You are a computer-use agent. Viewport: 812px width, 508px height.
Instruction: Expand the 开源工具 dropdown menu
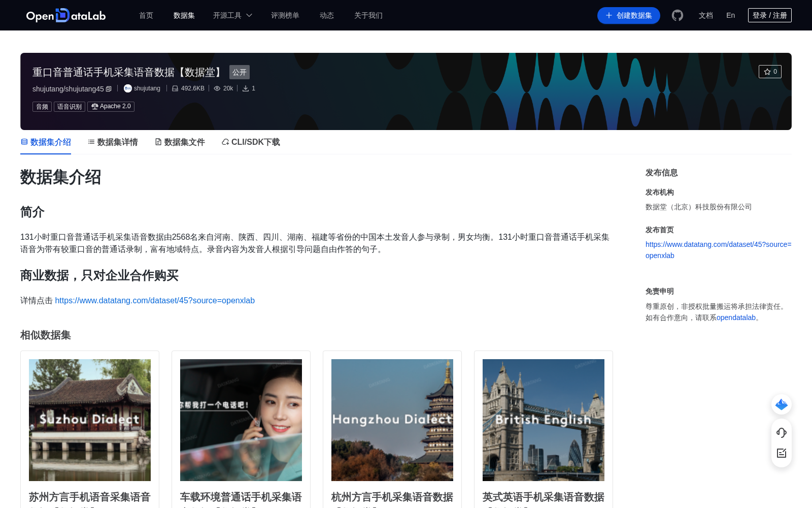pos(232,15)
